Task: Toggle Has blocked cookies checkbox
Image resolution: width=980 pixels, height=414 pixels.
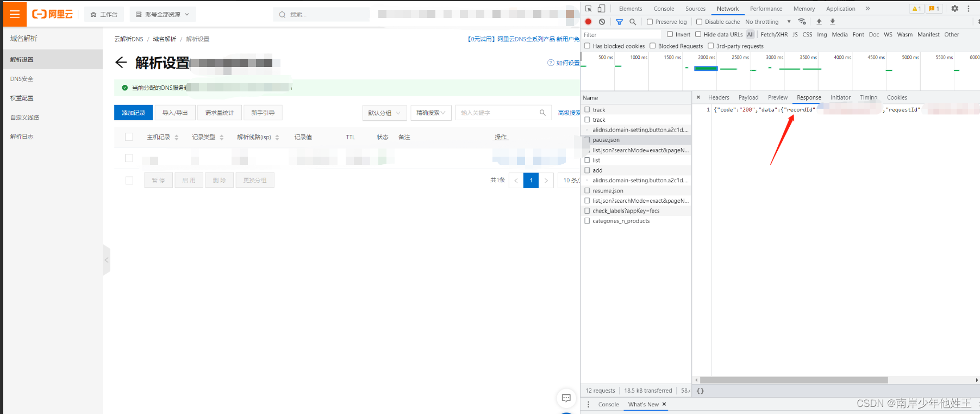Action: coord(587,46)
